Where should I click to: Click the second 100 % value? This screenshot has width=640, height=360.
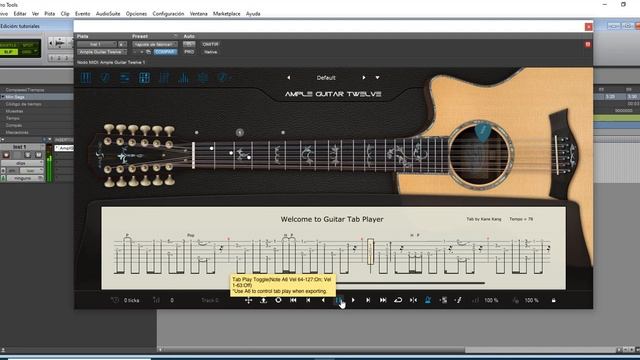coord(531,300)
